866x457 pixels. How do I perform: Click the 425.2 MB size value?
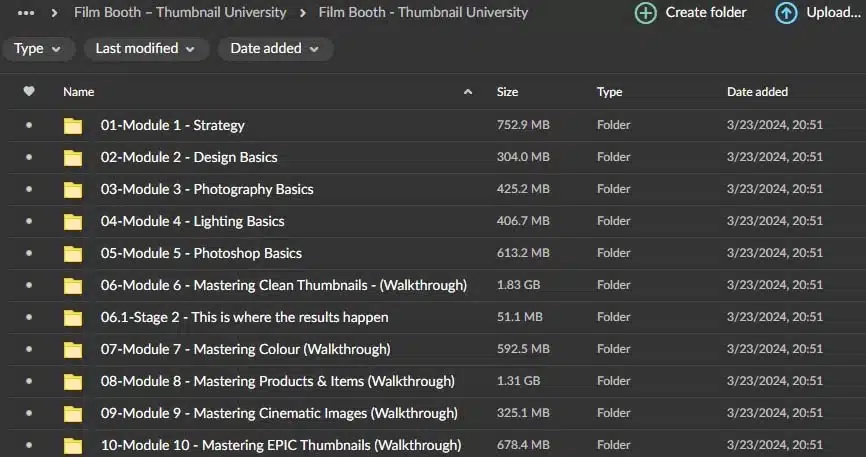523,190
